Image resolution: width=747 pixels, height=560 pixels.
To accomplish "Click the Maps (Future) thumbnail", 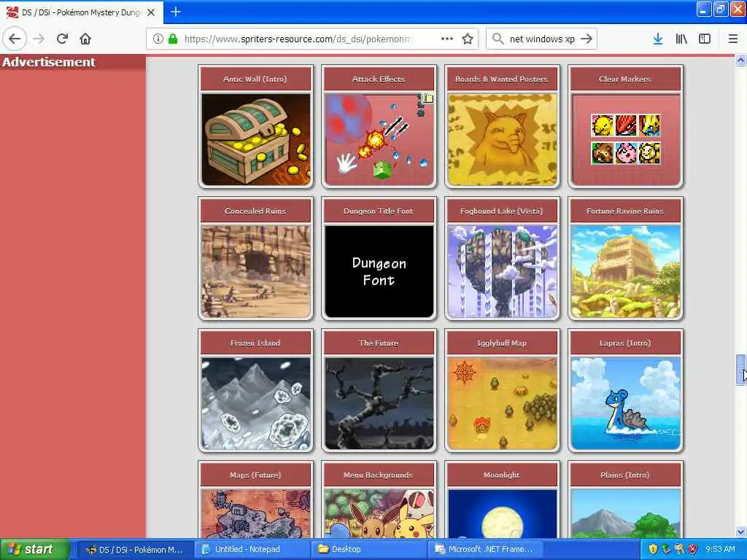I will (x=256, y=514).
